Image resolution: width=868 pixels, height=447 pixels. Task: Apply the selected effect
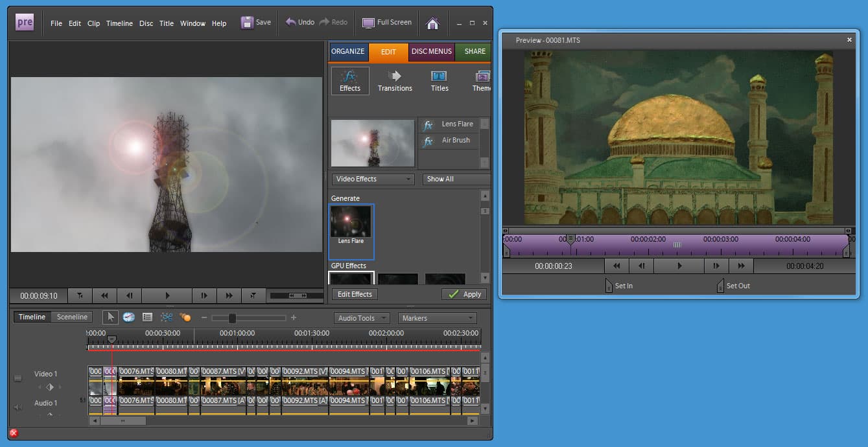pos(464,294)
